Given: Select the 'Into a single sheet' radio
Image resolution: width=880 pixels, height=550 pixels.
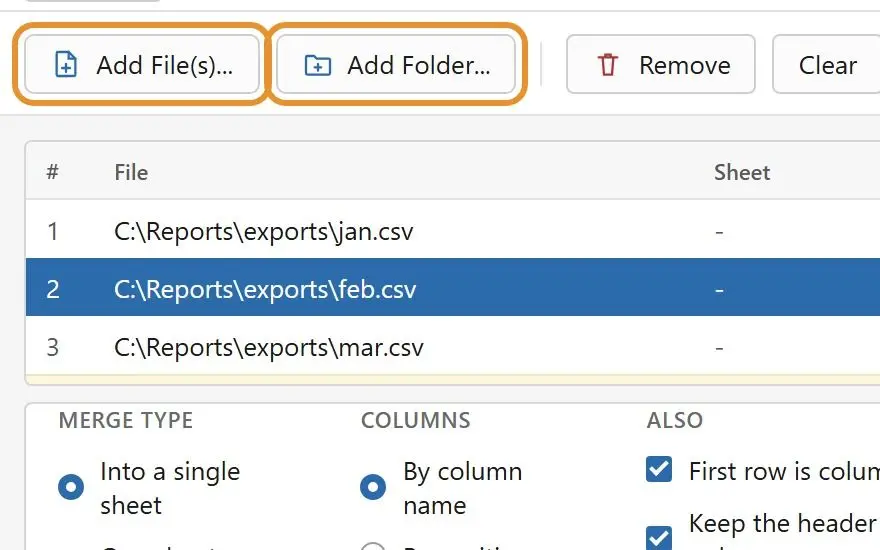Looking at the screenshot, I should [71, 487].
